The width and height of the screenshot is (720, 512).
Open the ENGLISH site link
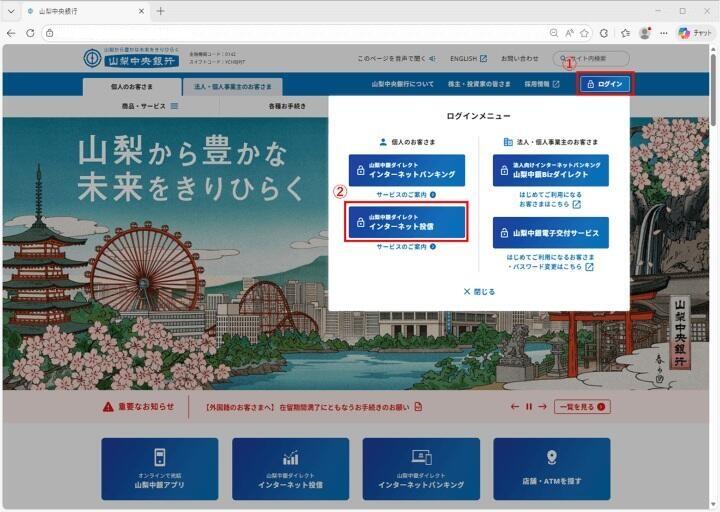[469, 59]
